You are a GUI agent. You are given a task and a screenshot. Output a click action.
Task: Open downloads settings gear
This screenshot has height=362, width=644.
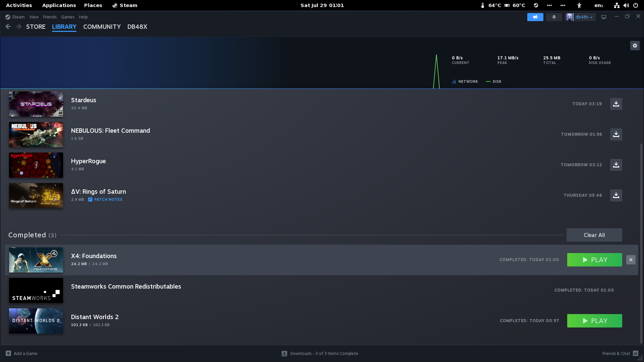pos(635,46)
